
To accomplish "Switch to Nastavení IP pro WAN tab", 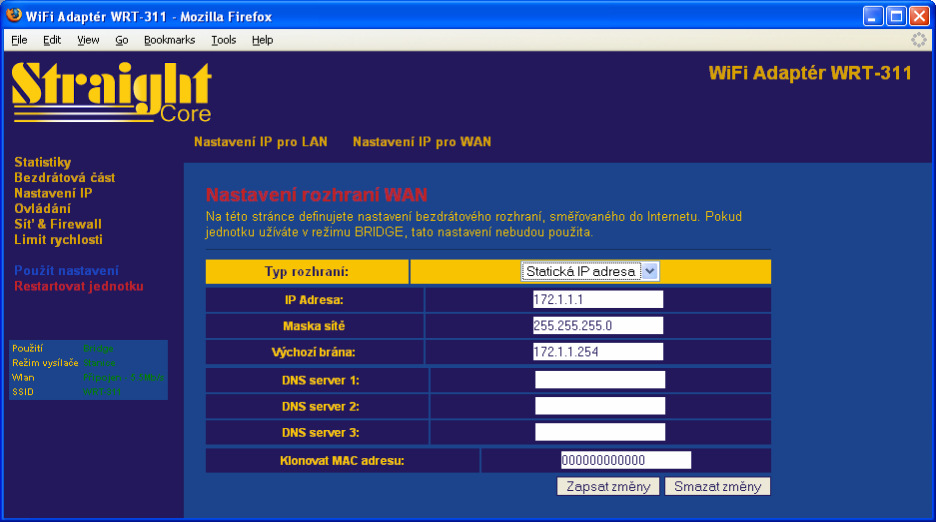I will (x=422, y=142).
